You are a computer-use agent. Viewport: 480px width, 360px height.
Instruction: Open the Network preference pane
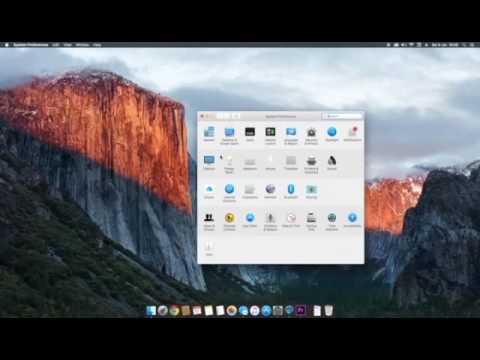pyautogui.click(x=270, y=192)
